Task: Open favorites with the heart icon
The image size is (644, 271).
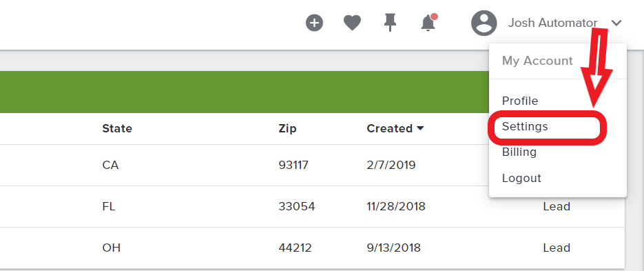Action: click(x=352, y=23)
